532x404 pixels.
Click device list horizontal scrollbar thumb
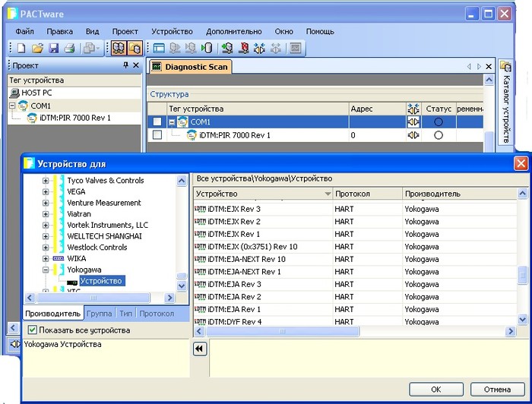283,331
